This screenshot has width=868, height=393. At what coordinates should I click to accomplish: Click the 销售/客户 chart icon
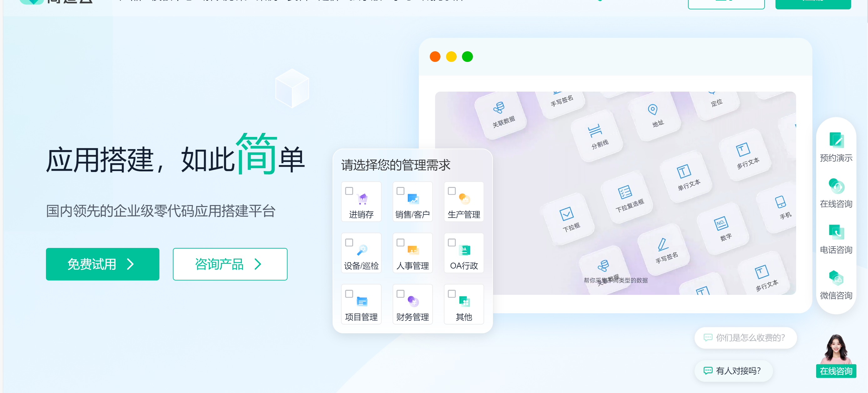[413, 199]
